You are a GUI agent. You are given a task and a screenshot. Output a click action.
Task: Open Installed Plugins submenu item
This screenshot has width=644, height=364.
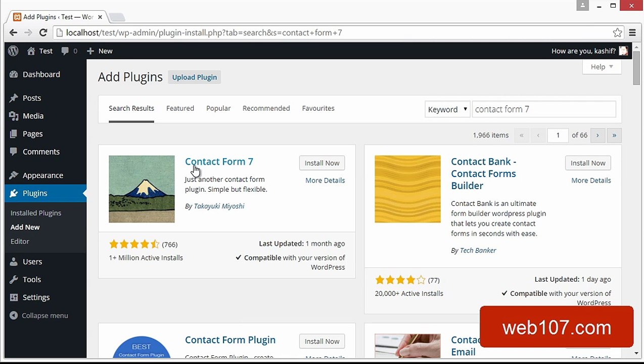pyautogui.click(x=36, y=213)
